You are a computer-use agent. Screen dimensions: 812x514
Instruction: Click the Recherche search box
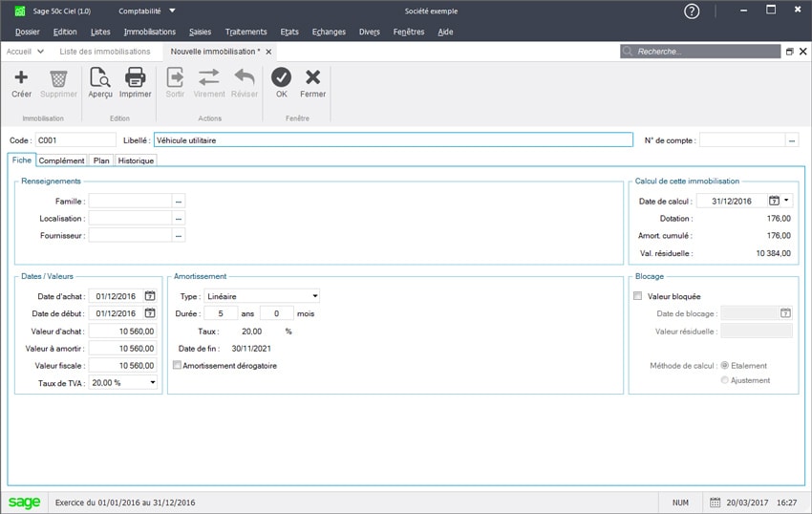click(707, 52)
